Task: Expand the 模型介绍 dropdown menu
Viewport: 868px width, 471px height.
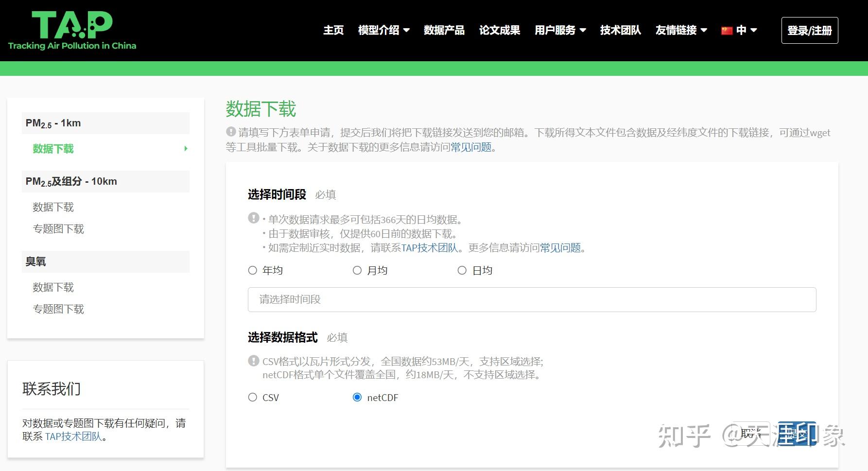Action: [x=383, y=30]
